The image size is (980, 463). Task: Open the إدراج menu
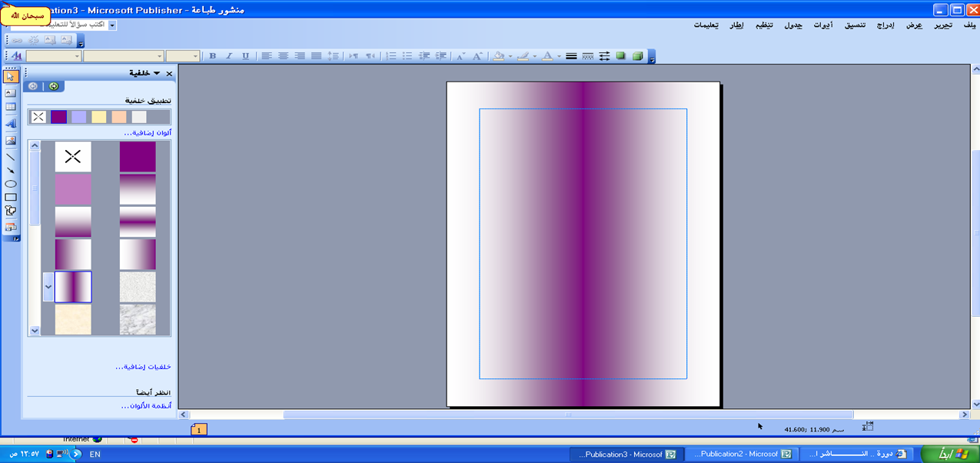click(885, 25)
